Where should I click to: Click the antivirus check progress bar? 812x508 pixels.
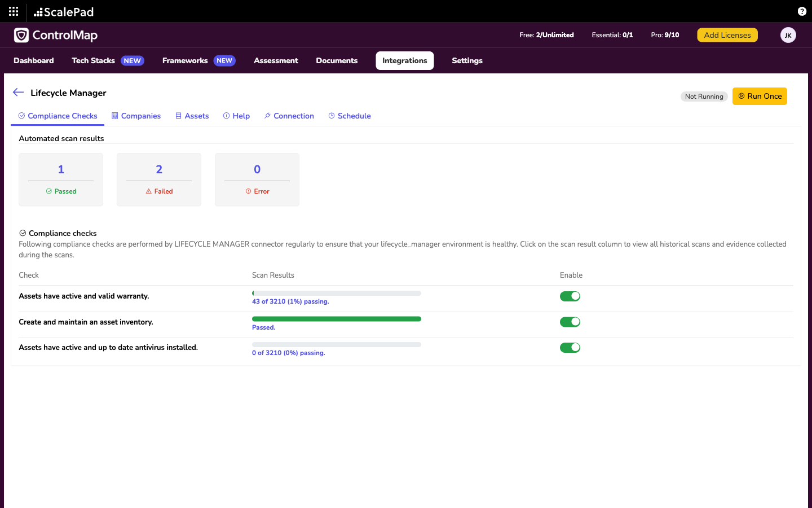coord(337,344)
